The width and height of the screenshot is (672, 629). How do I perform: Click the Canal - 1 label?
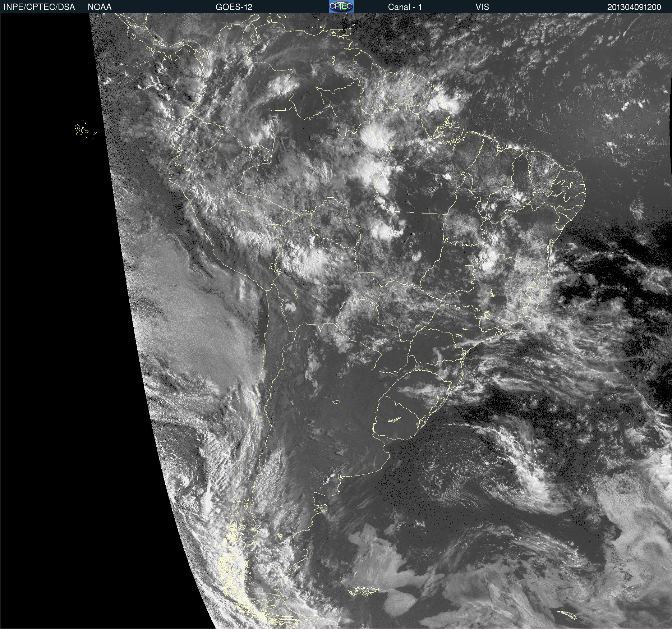[x=405, y=7]
